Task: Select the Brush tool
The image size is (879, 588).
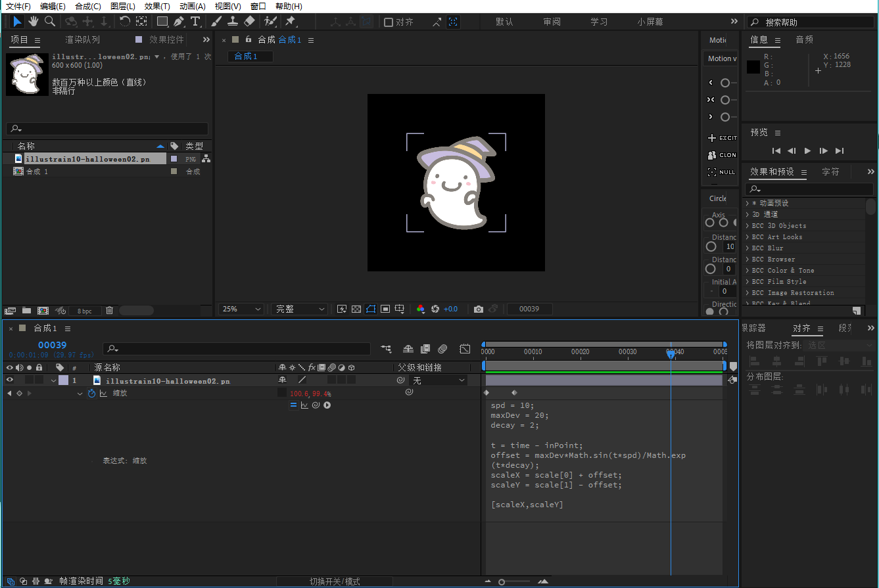Action: (x=216, y=22)
